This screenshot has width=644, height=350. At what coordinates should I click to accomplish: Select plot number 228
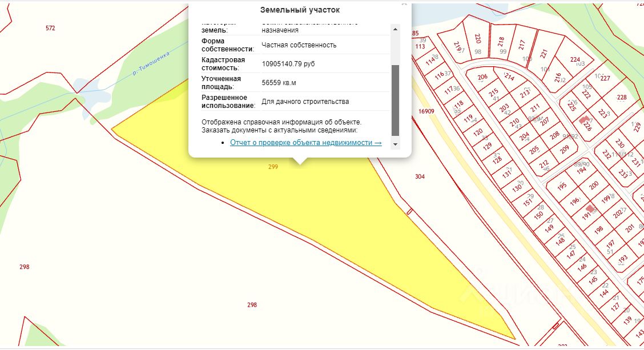[622, 97]
